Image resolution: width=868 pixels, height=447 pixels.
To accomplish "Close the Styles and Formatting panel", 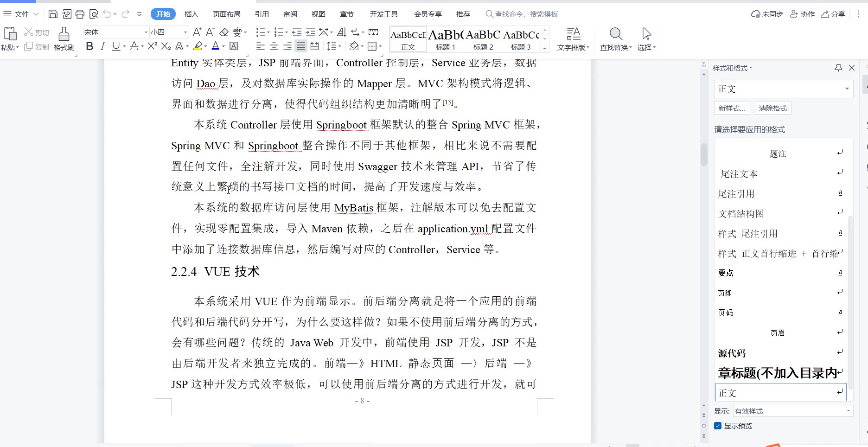I will pos(852,68).
